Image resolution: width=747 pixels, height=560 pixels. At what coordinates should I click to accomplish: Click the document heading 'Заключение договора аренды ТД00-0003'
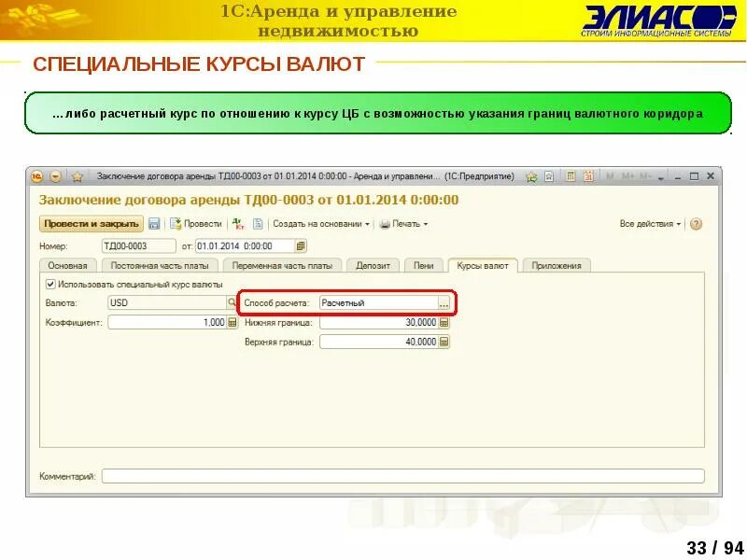coord(248,200)
